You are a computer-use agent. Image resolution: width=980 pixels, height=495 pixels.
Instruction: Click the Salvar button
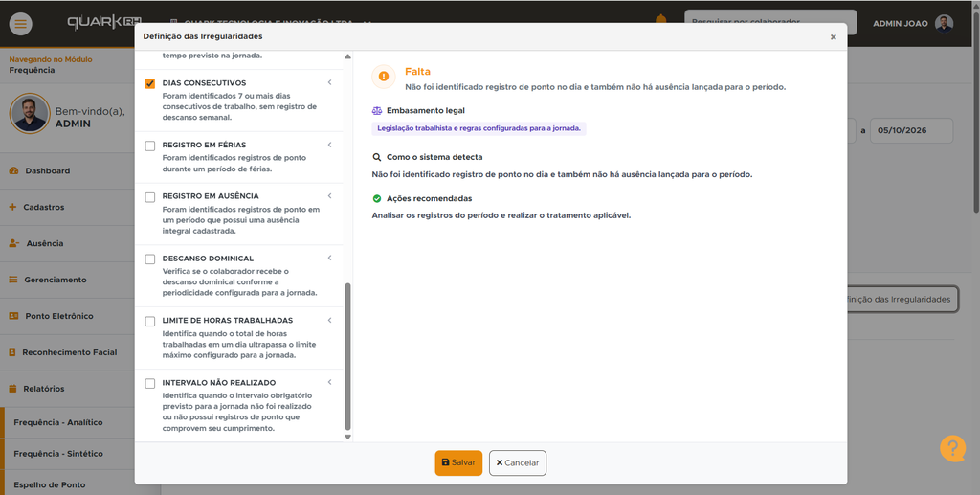(x=458, y=463)
